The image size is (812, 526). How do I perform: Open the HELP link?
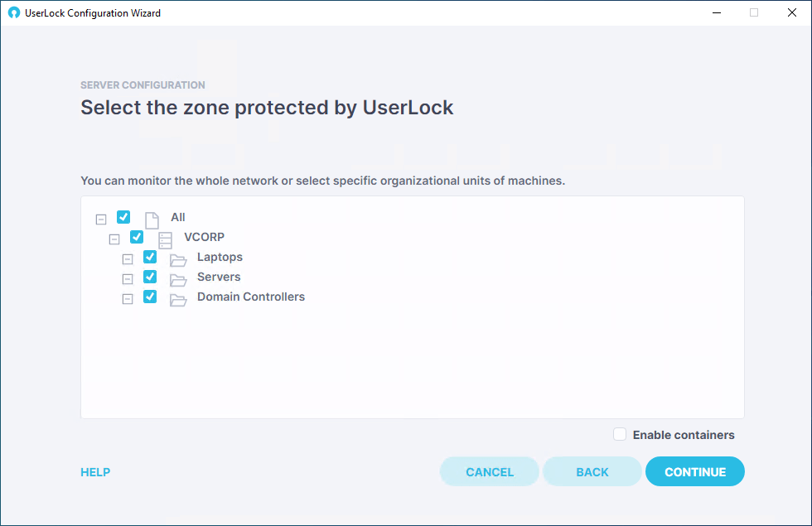[x=95, y=472]
